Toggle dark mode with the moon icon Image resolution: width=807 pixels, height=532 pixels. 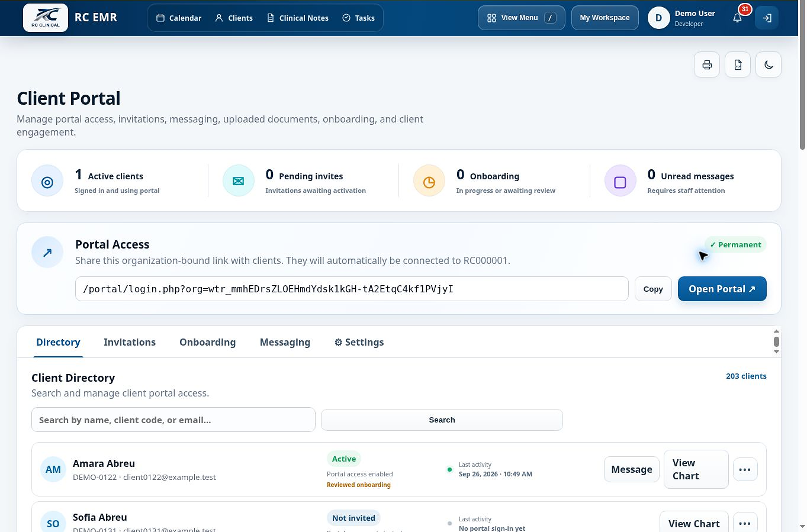pos(769,65)
